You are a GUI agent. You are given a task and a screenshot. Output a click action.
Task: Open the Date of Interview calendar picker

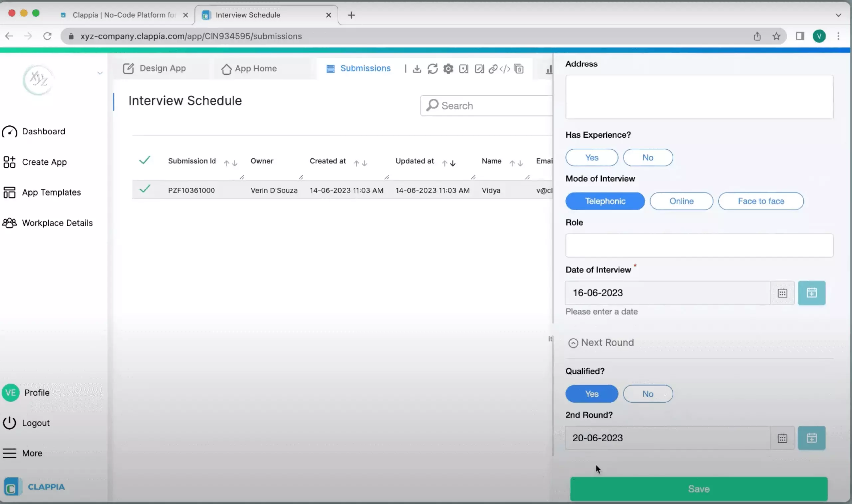click(782, 293)
